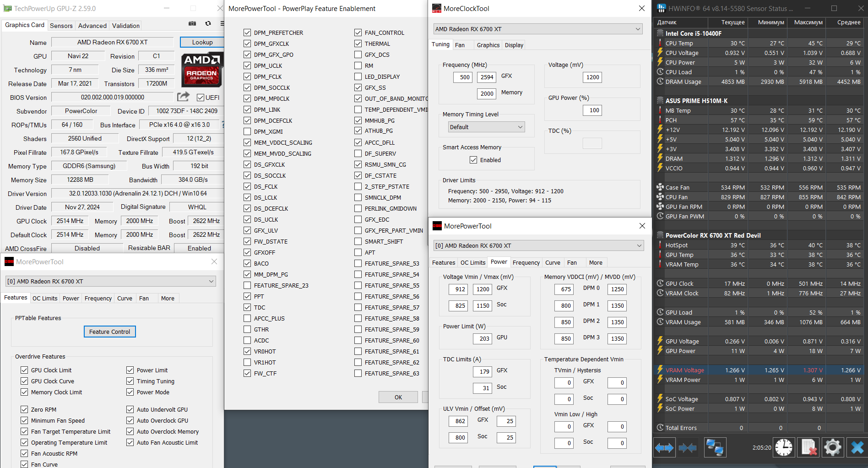The height and width of the screenshot is (468, 868).
Task: Click the Power Limit GPU 203 field
Action: point(483,338)
